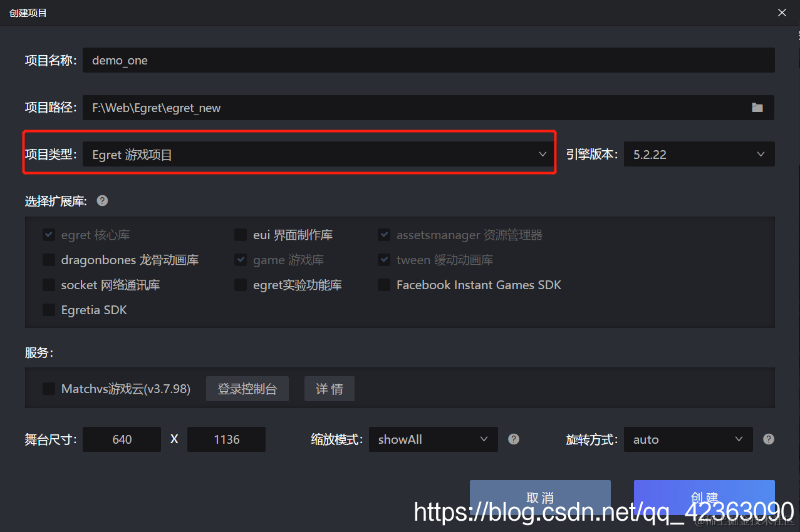Open 项目类型 dropdown showing Egret 游戏项目
This screenshot has height=532, width=800.
click(318, 155)
